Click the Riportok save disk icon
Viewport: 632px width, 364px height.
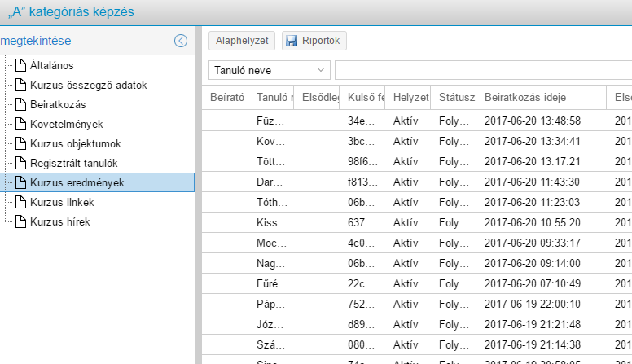coord(292,41)
